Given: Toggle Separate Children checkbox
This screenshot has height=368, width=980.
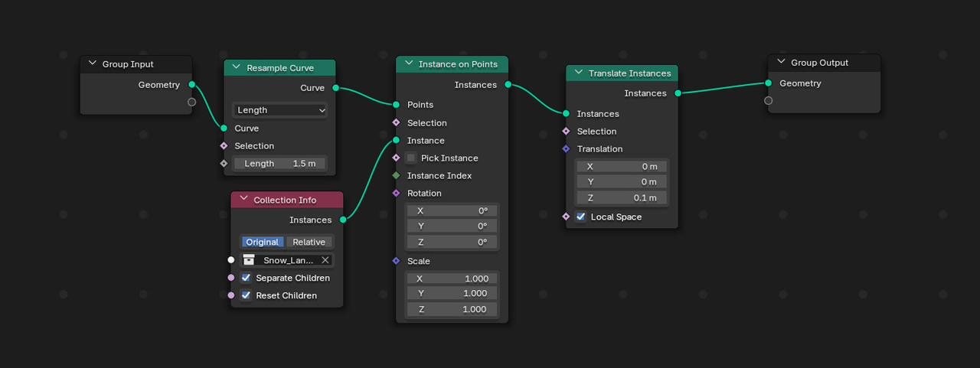Looking at the screenshot, I should point(246,278).
